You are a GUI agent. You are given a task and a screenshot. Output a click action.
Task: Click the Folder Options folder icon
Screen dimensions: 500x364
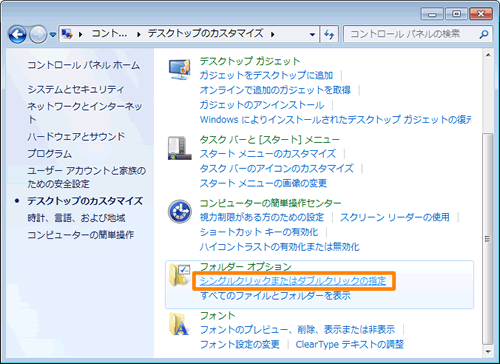[x=179, y=275]
